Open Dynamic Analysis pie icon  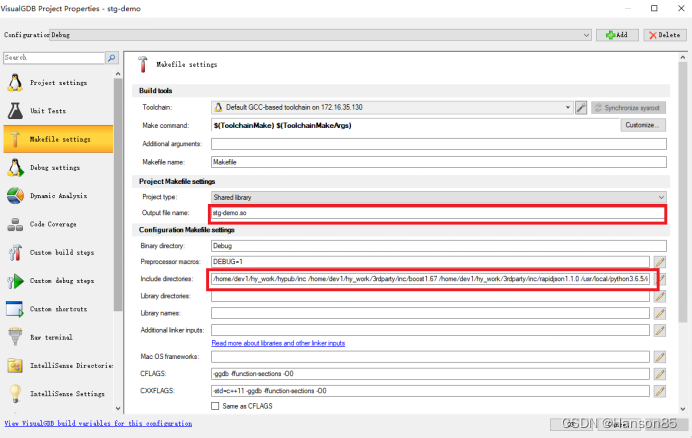coord(15,196)
